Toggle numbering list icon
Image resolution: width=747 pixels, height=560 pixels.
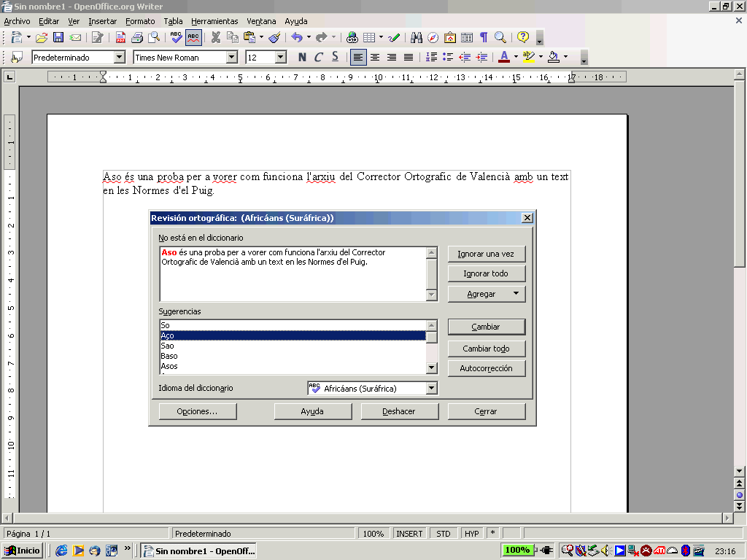pyautogui.click(x=431, y=58)
